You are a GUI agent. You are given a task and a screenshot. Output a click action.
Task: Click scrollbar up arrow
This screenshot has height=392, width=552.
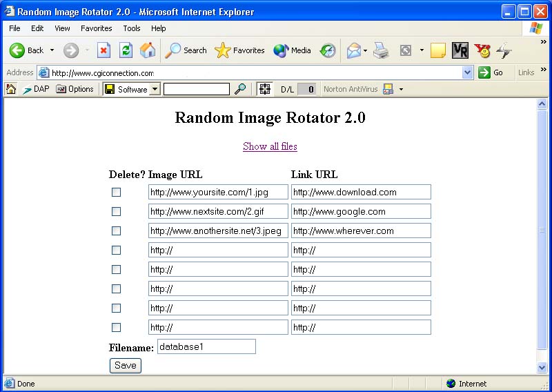pos(542,104)
